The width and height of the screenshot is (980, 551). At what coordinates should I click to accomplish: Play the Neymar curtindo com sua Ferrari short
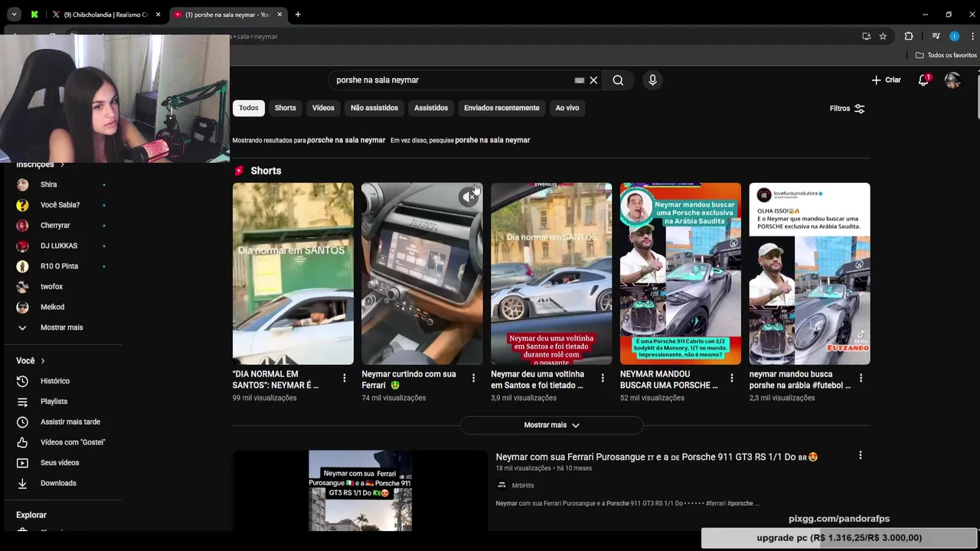(x=422, y=273)
